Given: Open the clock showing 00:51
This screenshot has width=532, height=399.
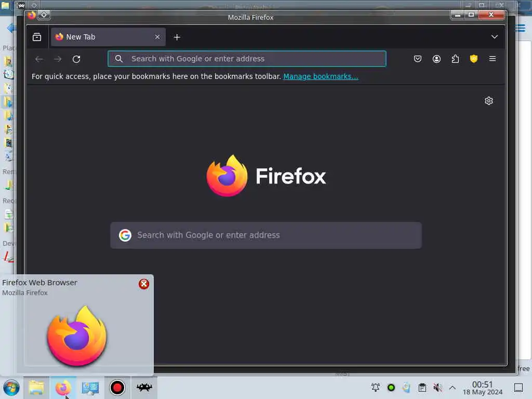Looking at the screenshot, I should click(483, 388).
